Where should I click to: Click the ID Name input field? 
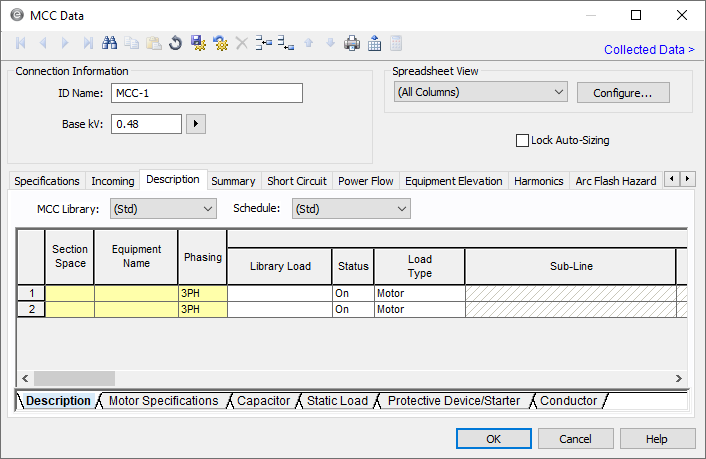pos(206,93)
